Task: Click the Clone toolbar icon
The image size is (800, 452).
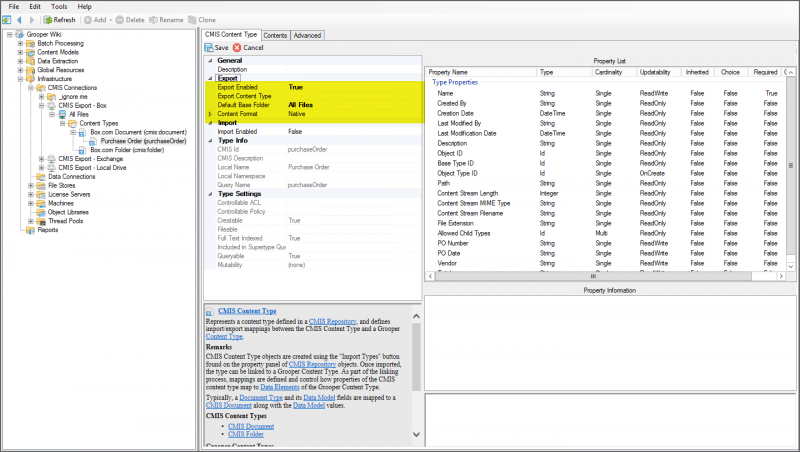Action: pos(199,19)
